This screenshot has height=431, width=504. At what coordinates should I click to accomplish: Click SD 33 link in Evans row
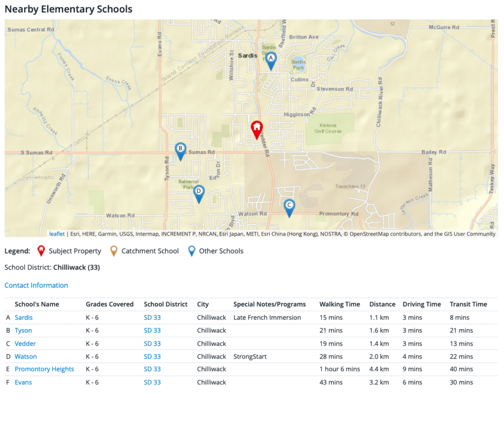coord(152,382)
